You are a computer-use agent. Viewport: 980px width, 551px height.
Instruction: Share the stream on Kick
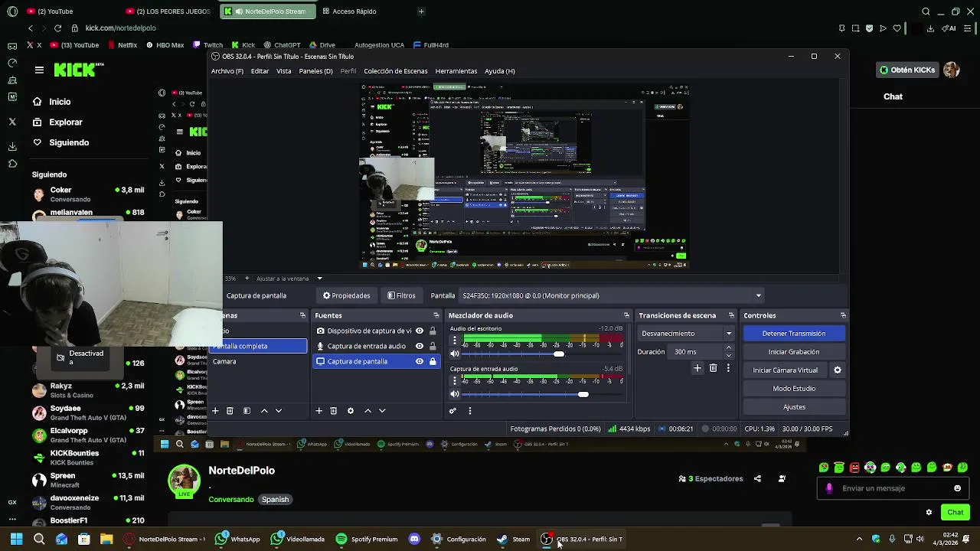[757, 479]
